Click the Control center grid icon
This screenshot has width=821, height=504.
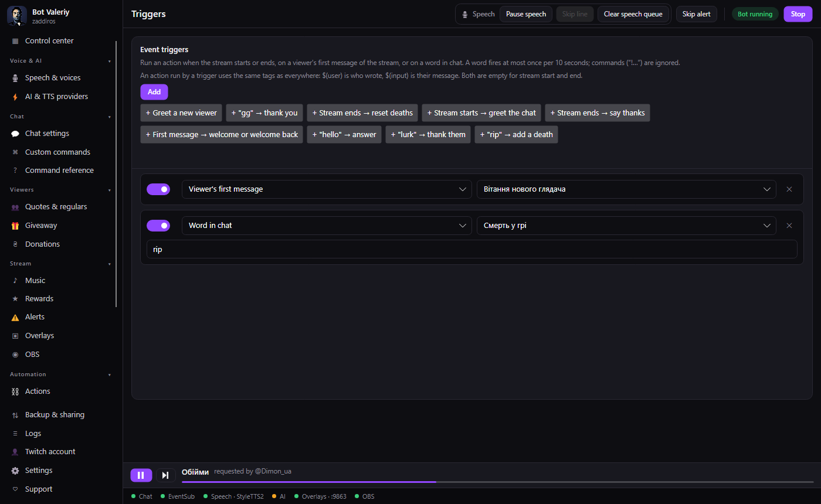coord(15,41)
